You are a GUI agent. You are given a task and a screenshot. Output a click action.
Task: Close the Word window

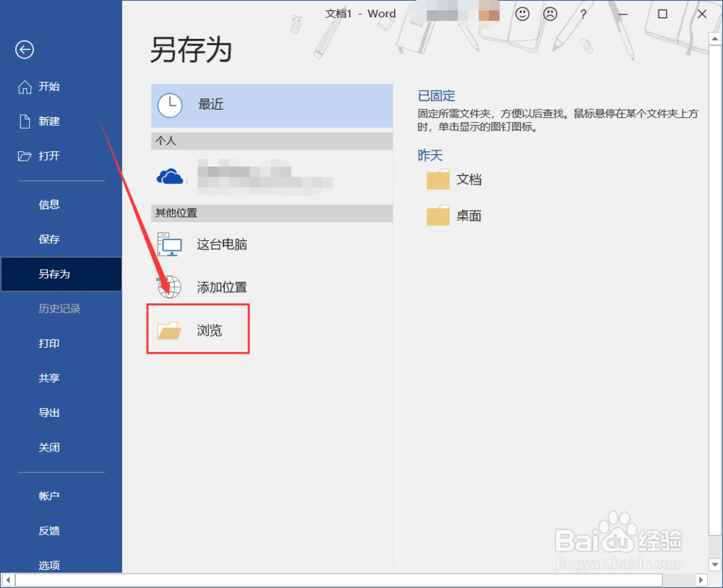pos(702,14)
